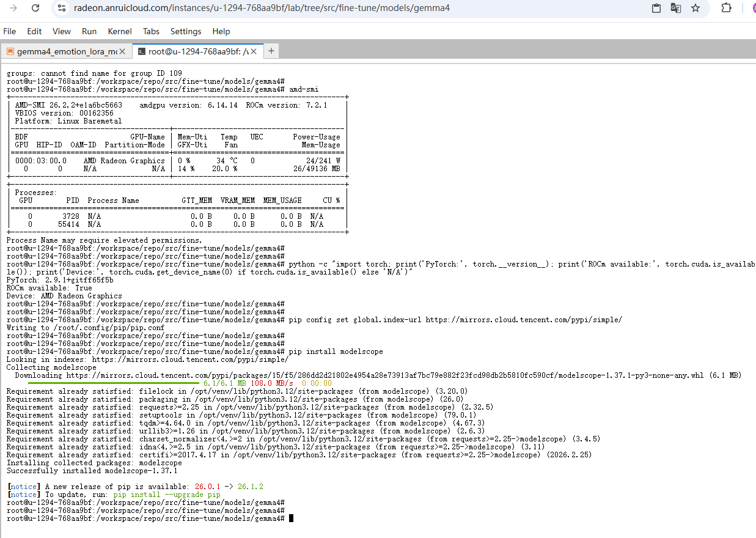Click the terminal cursor at last prompt
The image size is (756, 538).
click(x=292, y=518)
